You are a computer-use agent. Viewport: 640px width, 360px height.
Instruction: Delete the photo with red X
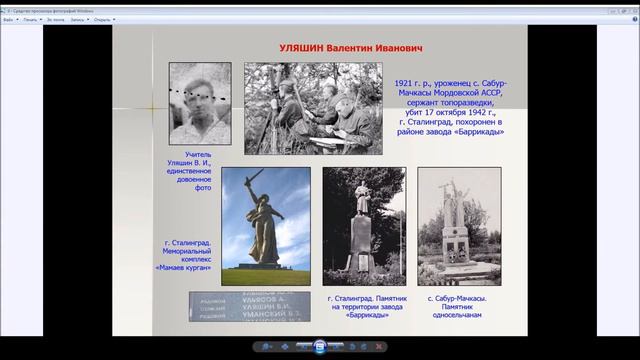pos(379,347)
